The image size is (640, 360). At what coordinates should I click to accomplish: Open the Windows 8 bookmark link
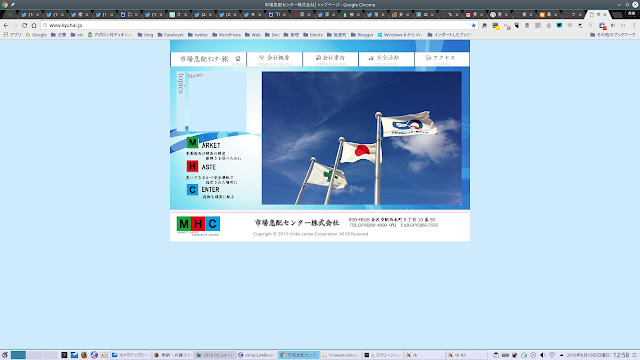400,35
